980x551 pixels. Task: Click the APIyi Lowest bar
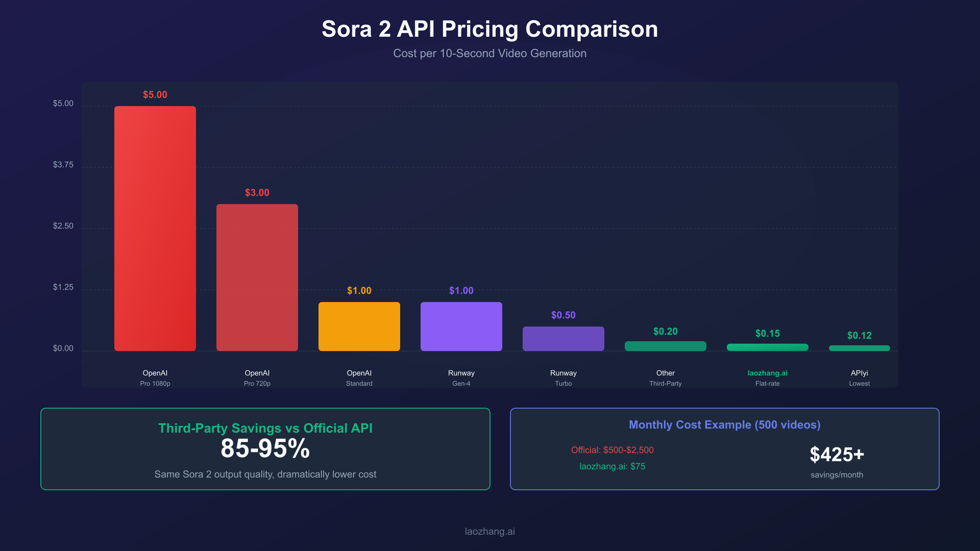860,348
